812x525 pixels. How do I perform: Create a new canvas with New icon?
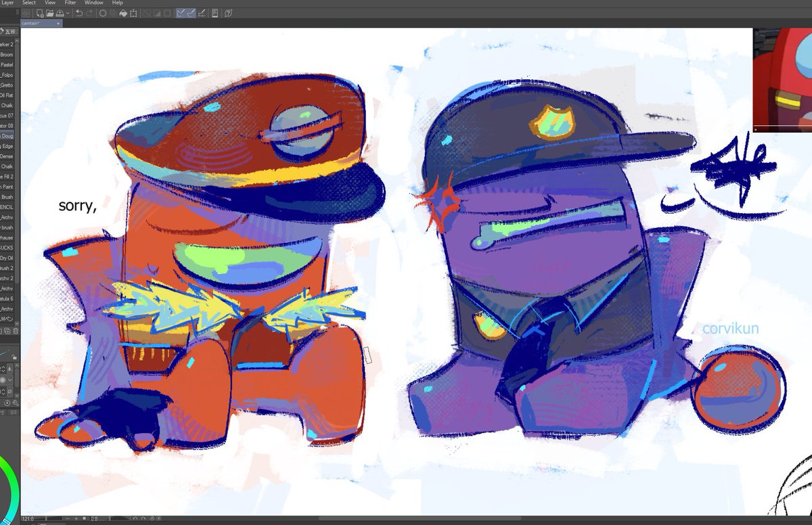[40, 13]
